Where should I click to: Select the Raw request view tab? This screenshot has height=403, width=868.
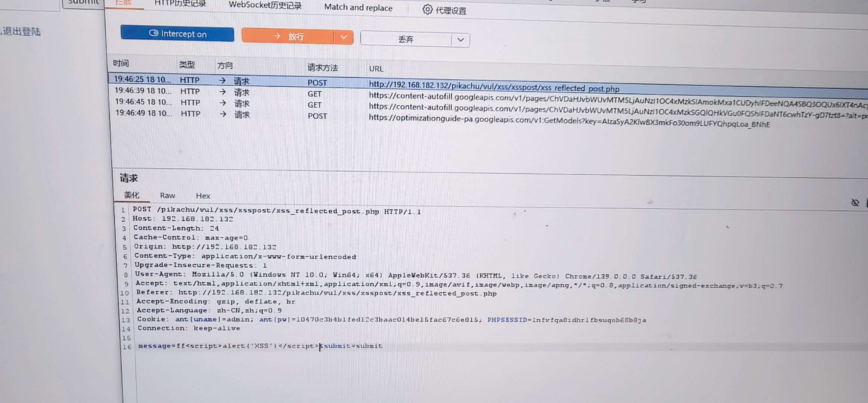(167, 195)
